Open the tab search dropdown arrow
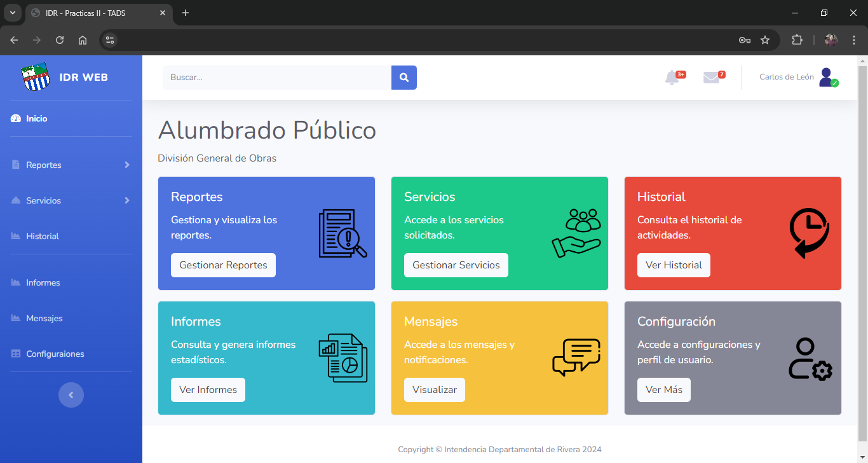This screenshot has width=868, height=463. pyautogui.click(x=12, y=13)
